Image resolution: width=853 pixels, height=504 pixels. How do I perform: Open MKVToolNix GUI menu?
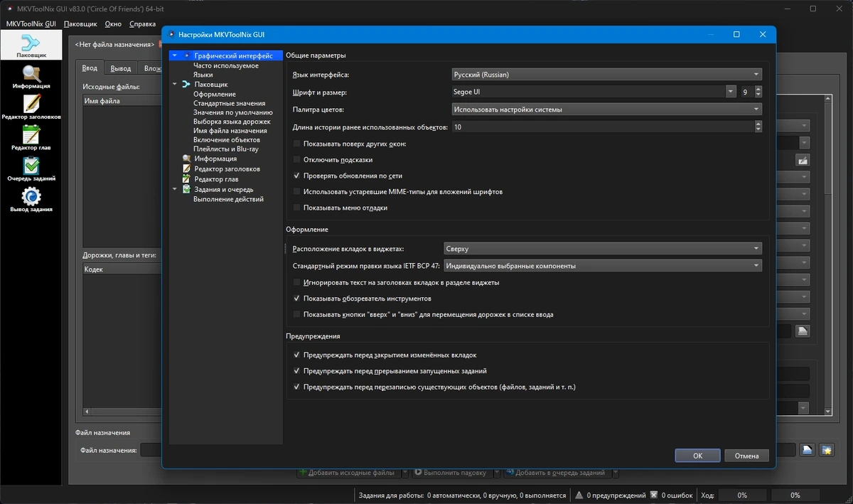31,23
